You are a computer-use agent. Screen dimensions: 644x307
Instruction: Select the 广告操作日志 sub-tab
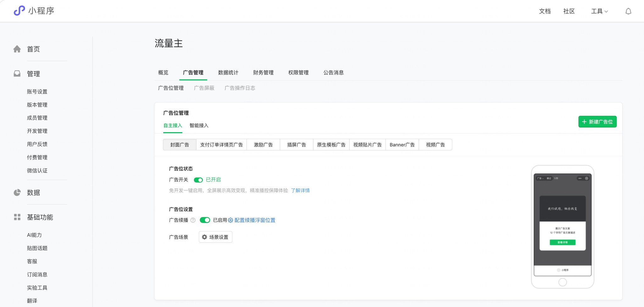click(240, 88)
